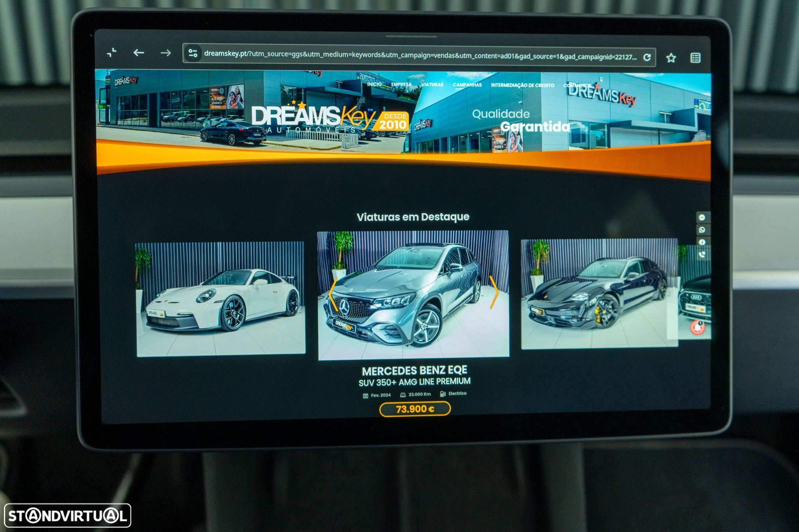Viewport: 799px width, 532px height.
Task: Open the red notification bell icon
Action: pos(697,327)
